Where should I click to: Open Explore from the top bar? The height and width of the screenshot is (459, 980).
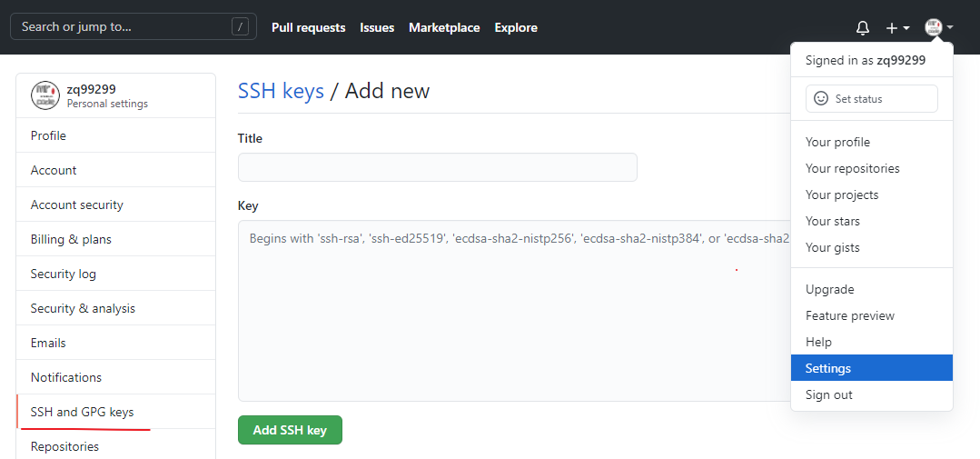[516, 27]
